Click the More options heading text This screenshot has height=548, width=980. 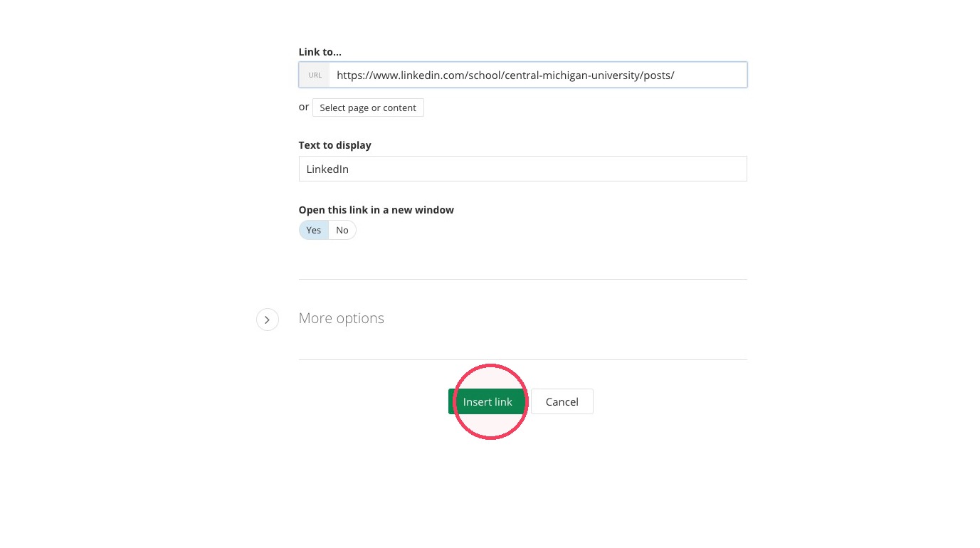(342, 318)
